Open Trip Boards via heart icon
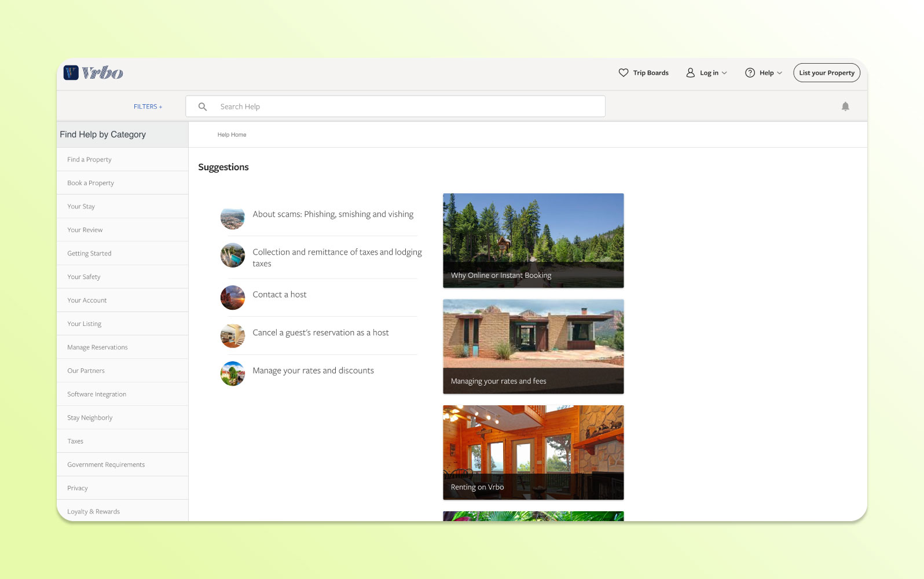 623,73
